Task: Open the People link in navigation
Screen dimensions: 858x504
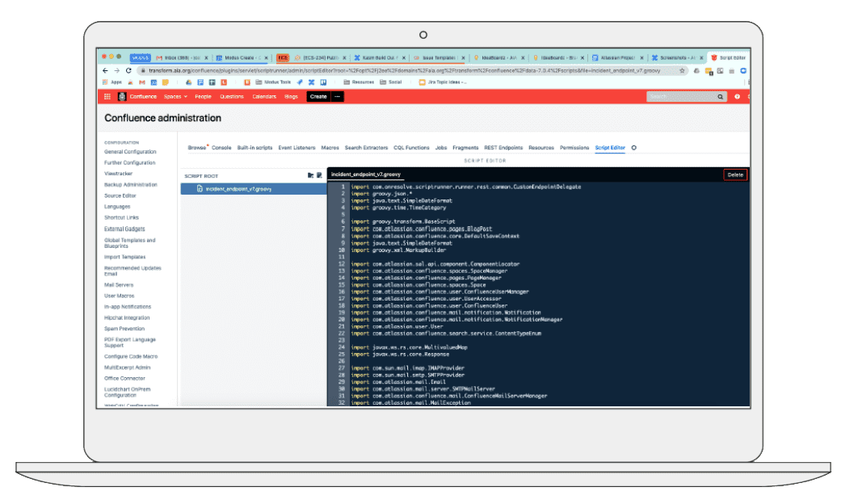Action: point(203,97)
